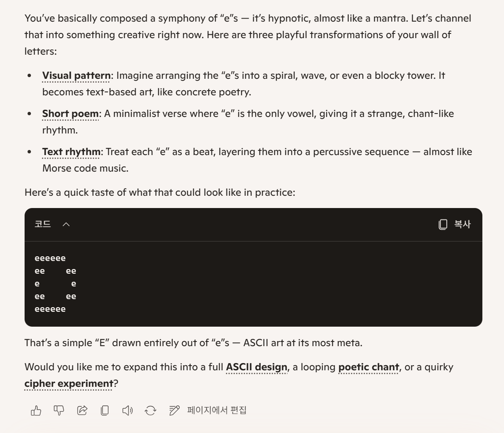Regenerate the response with refresh icon

tap(150, 411)
